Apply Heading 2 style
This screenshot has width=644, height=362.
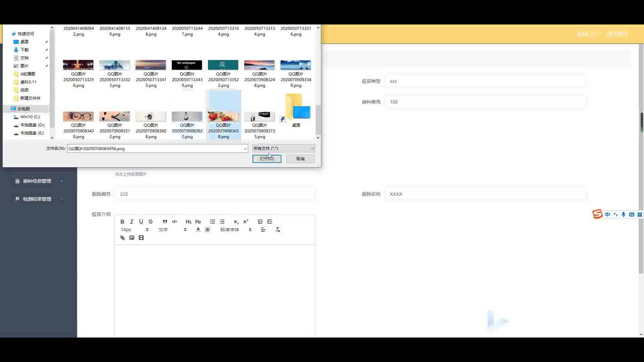click(198, 222)
